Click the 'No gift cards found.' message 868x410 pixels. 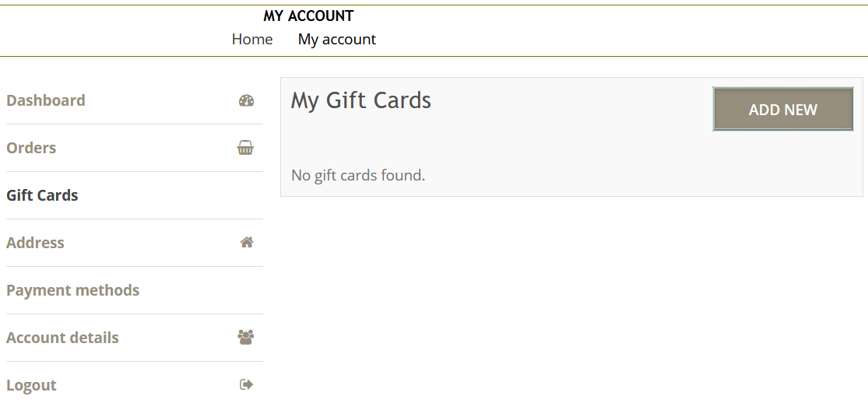[358, 175]
